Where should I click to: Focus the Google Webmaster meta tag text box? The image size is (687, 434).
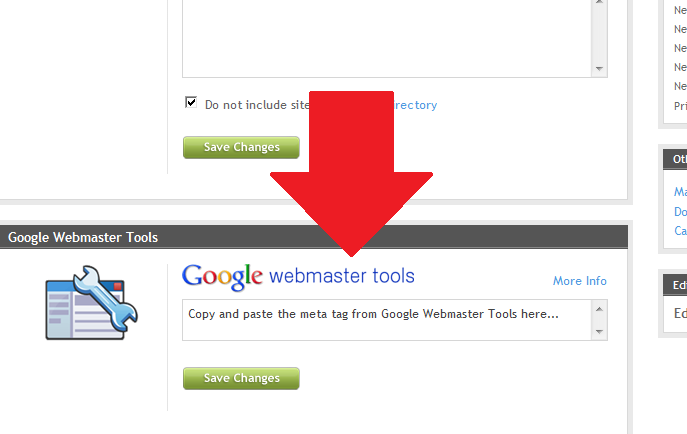[387, 320]
